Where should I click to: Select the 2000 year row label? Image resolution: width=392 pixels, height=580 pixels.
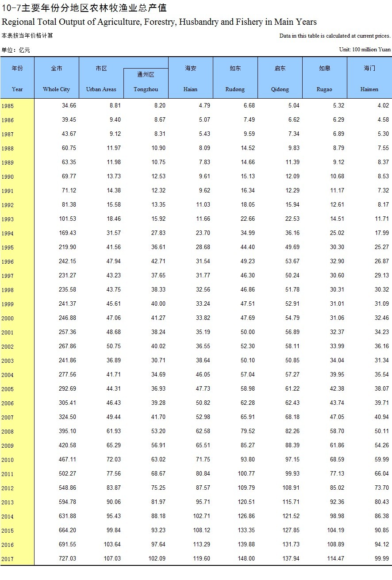pos(8,319)
